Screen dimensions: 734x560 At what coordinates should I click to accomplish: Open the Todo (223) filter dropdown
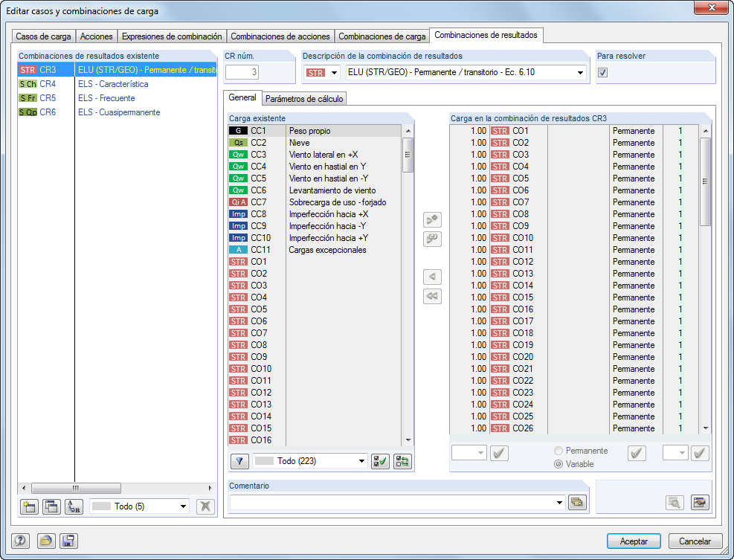click(361, 461)
